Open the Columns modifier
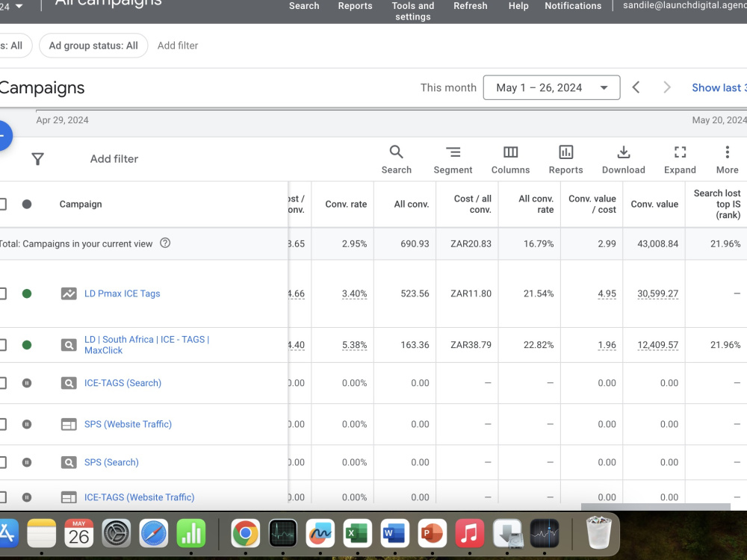This screenshot has height=560, width=747. 510,160
